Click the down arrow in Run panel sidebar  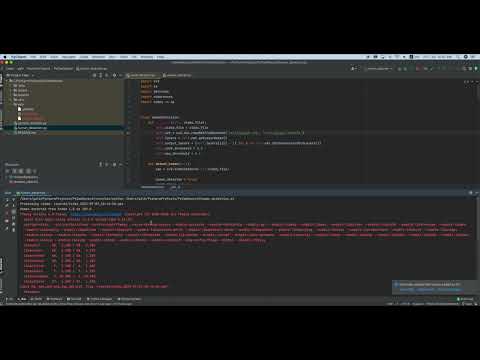pyautogui.click(x=14, y=206)
